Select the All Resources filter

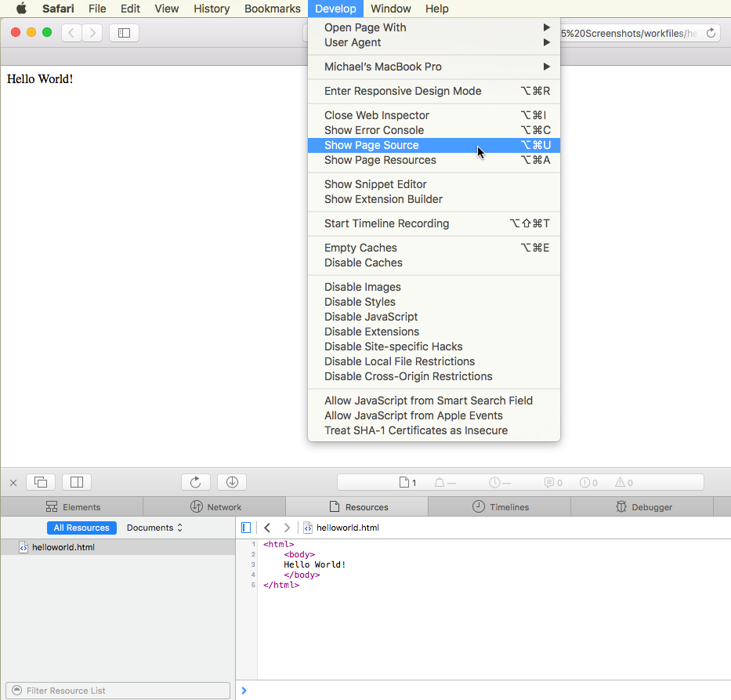pyautogui.click(x=81, y=528)
